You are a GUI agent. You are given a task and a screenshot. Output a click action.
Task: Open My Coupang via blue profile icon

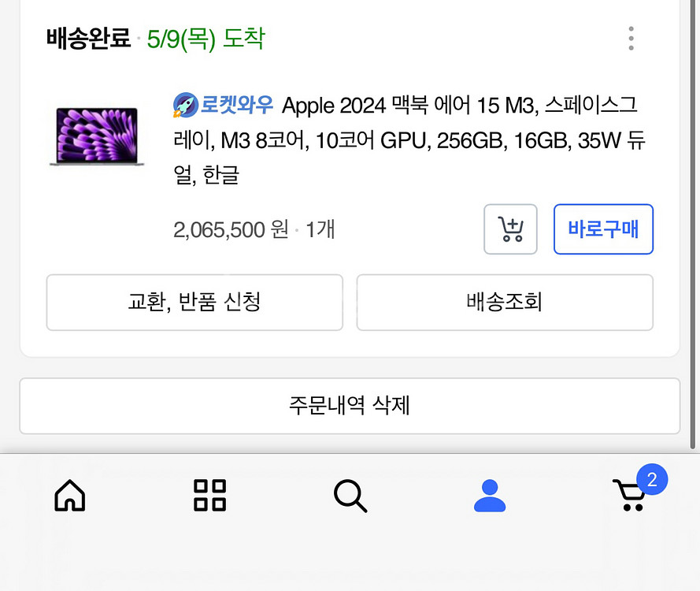(x=490, y=495)
